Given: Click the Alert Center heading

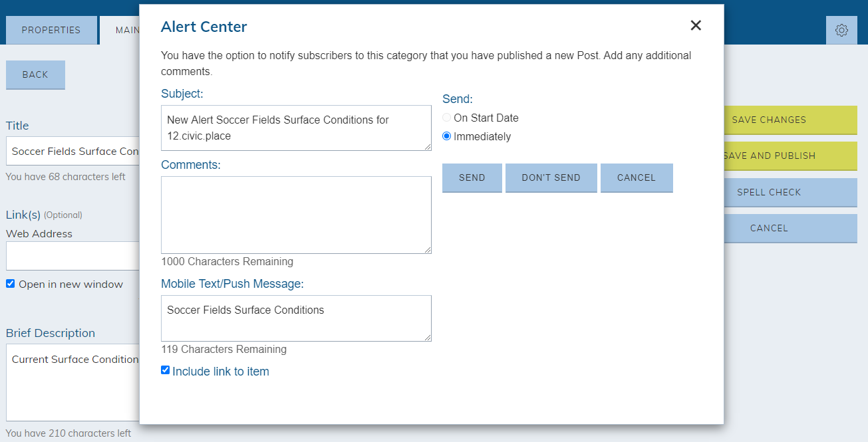Looking at the screenshot, I should point(204,27).
